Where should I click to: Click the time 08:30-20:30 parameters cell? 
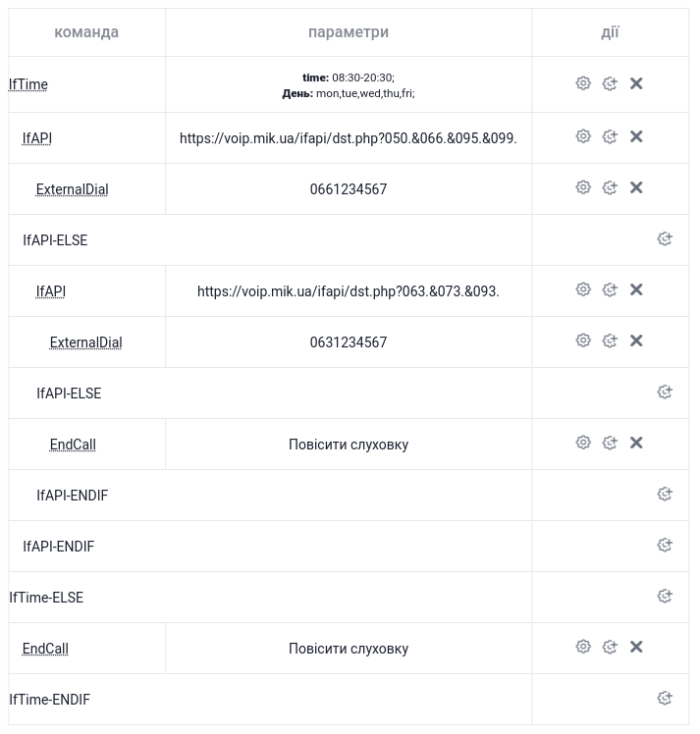pyautogui.click(x=349, y=84)
